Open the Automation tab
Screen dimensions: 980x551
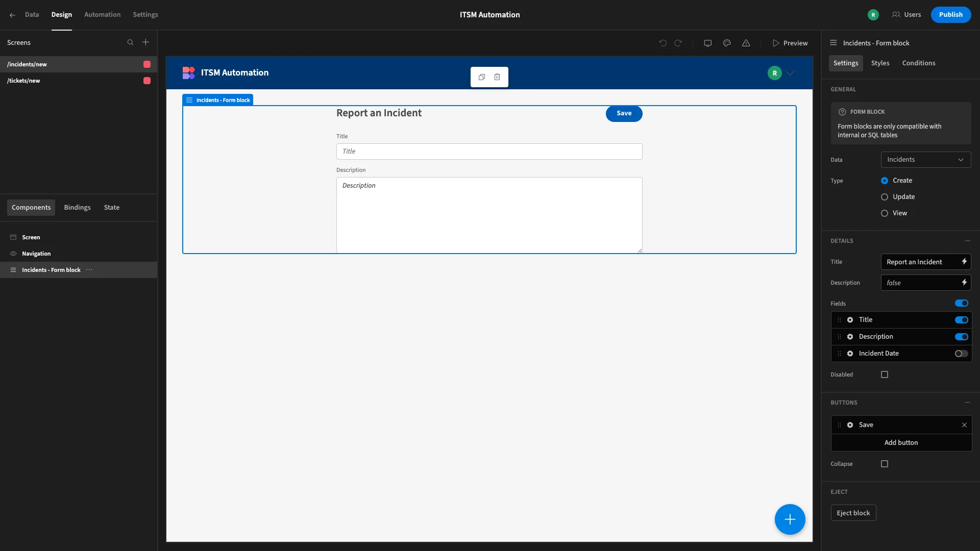coord(102,15)
